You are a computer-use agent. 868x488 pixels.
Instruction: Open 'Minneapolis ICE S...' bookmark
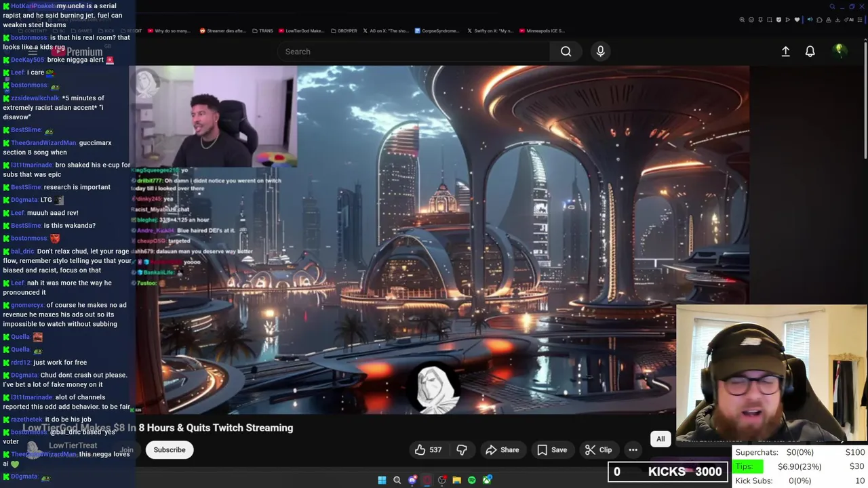(x=542, y=30)
